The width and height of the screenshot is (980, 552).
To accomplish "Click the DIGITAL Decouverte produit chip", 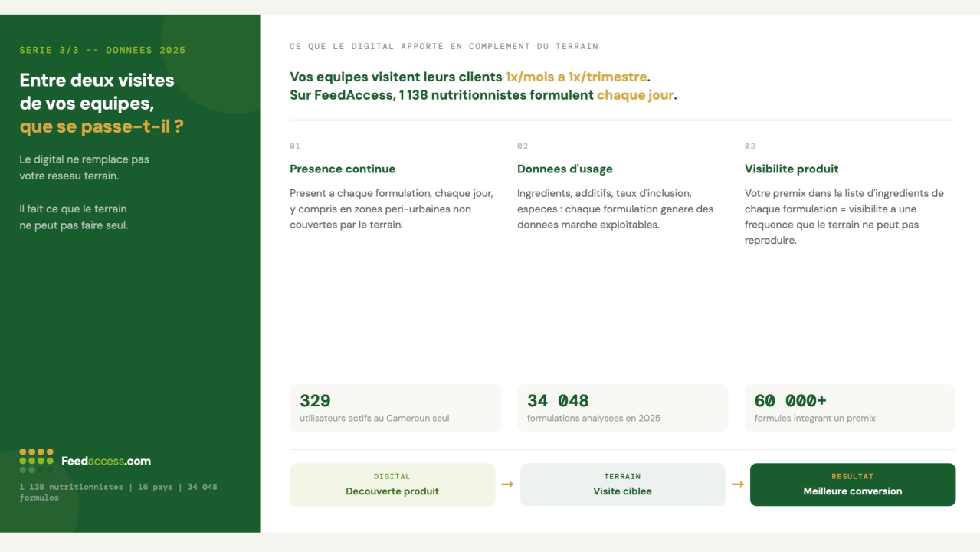I will tap(392, 484).
